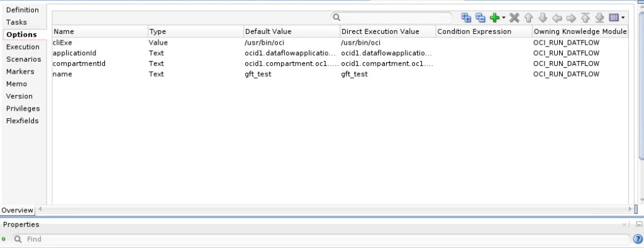Click the move up arrow icon
The height and width of the screenshot is (249, 644).
tap(528, 18)
